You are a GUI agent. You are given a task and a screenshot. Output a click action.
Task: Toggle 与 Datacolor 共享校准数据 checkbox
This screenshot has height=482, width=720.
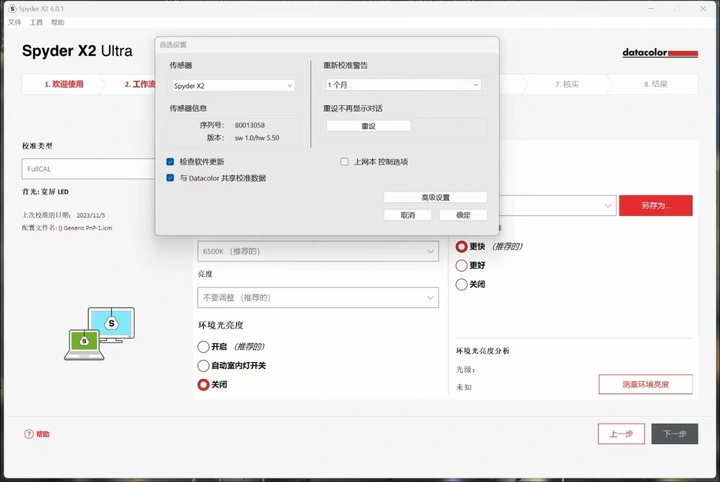[x=171, y=178]
